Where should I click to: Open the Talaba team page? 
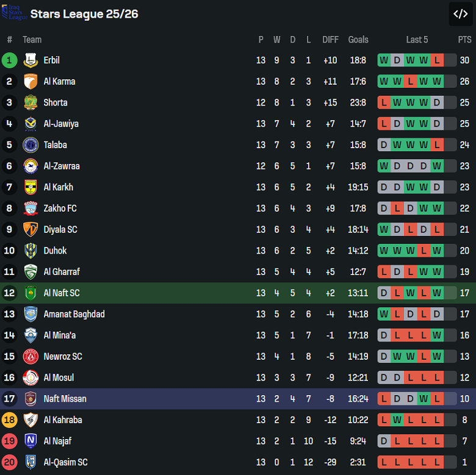55,145
